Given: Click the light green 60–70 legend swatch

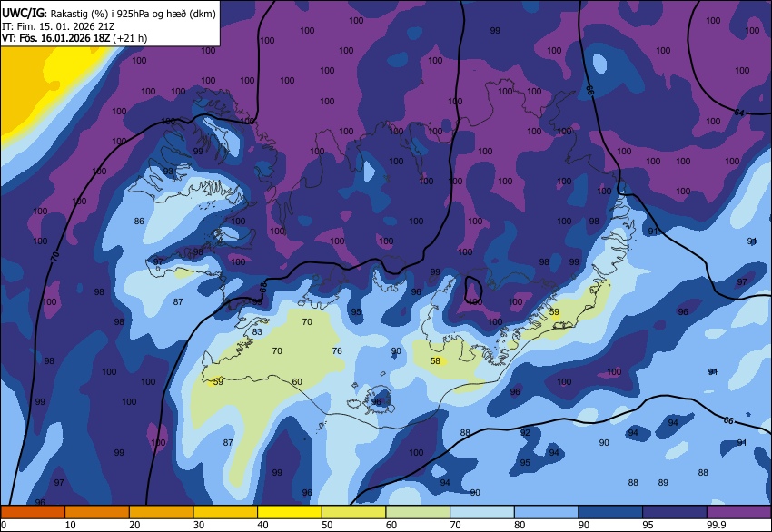Looking at the screenshot, I should (x=418, y=512).
